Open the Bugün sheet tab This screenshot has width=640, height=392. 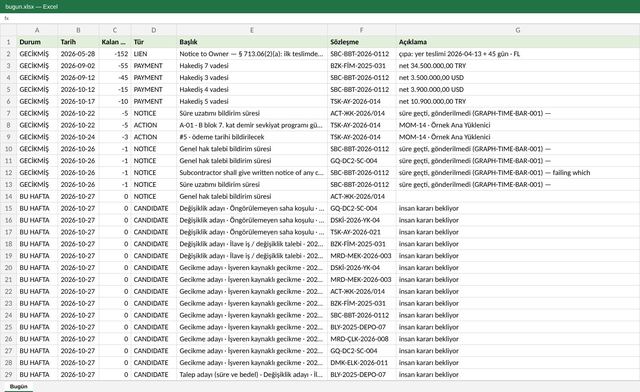click(19, 386)
